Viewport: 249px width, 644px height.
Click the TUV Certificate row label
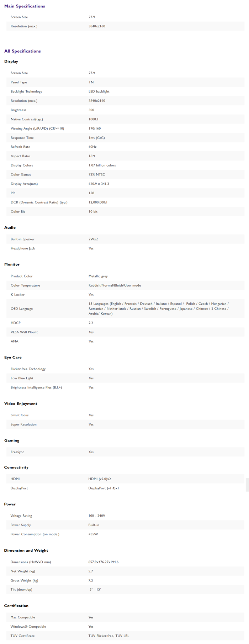tap(22, 636)
